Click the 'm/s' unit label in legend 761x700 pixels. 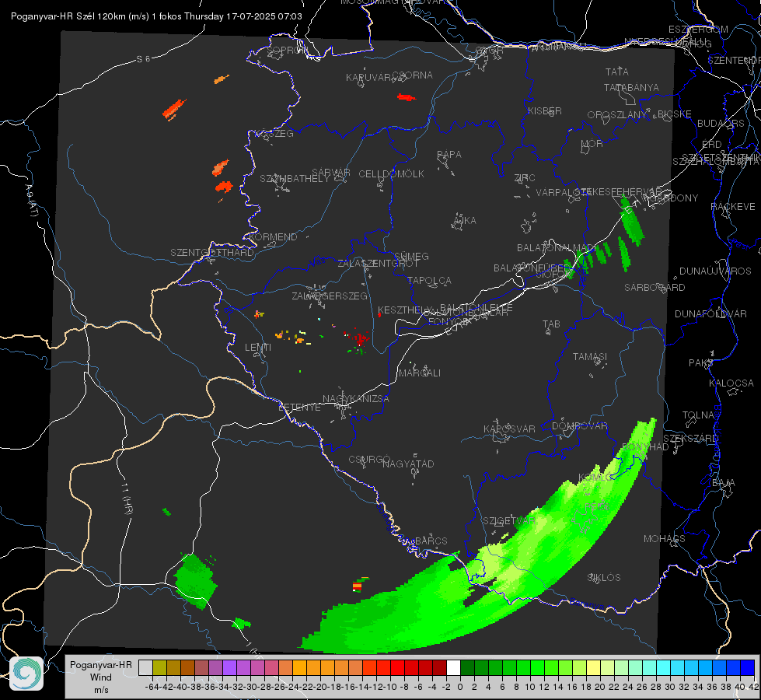[101, 690]
